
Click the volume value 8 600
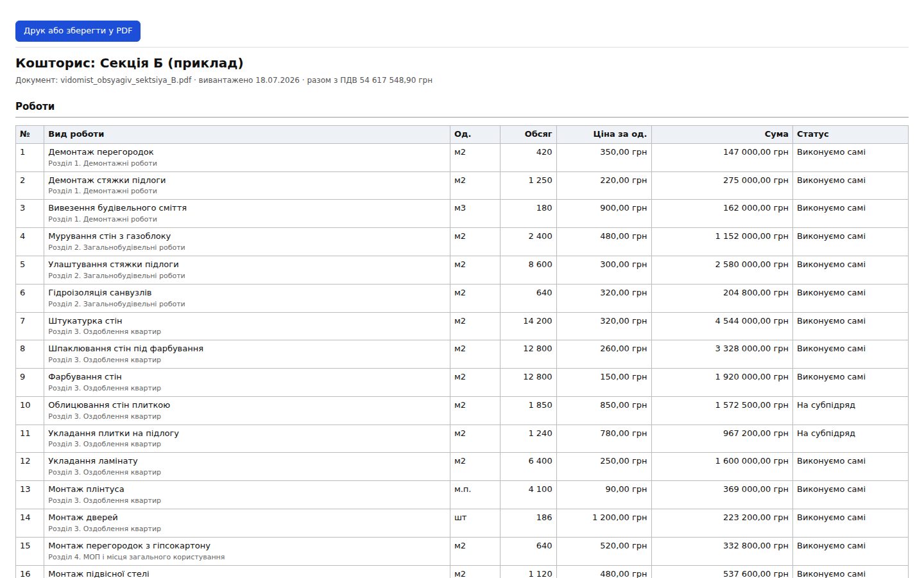pos(540,265)
